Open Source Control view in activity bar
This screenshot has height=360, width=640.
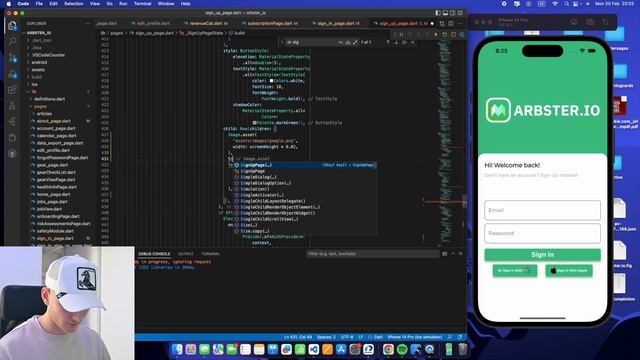click(x=12, y=58)
